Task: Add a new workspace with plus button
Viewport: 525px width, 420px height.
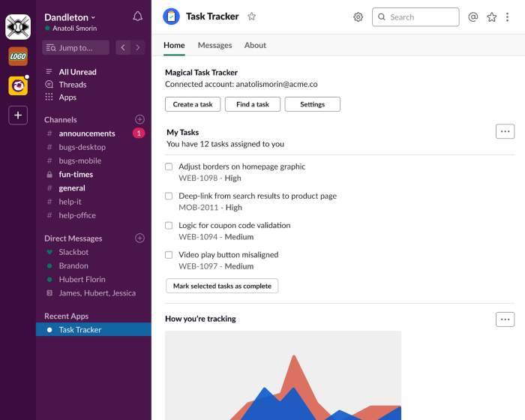Action: click(18, 115)
